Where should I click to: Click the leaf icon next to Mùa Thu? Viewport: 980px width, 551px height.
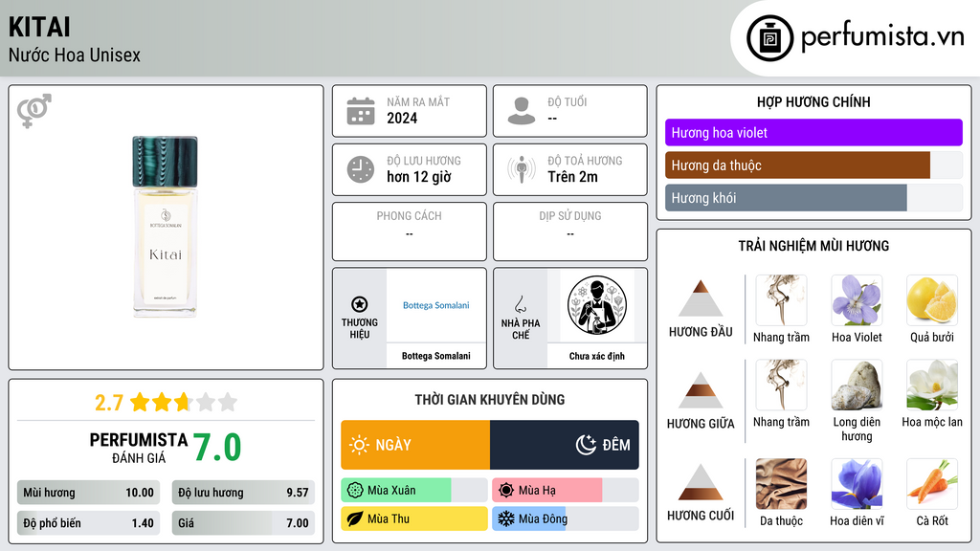coord(355,518)
